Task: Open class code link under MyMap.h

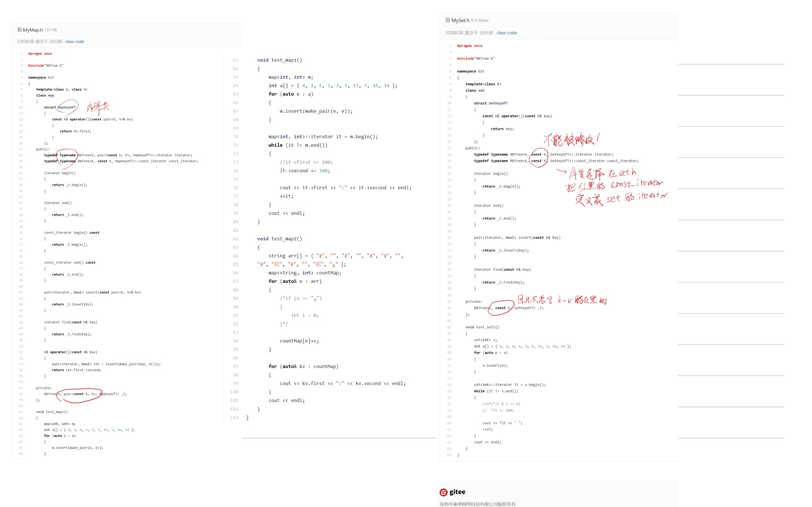Action: tap(75, 41)
